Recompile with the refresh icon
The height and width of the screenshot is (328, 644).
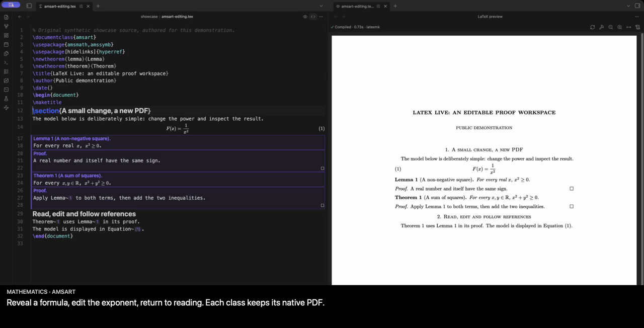coord(593,27)
